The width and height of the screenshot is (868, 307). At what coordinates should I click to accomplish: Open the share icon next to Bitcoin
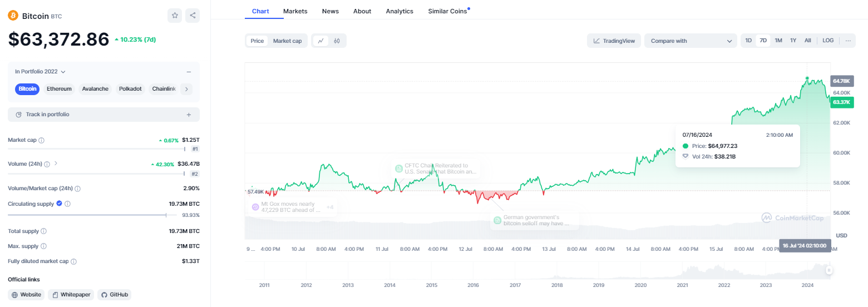point(192,16)
